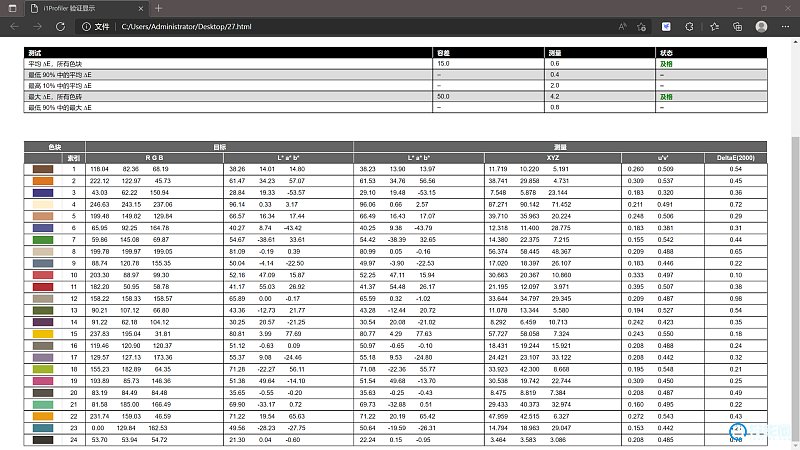Click the brown color swatch in row 1

[x=43, y=169]
